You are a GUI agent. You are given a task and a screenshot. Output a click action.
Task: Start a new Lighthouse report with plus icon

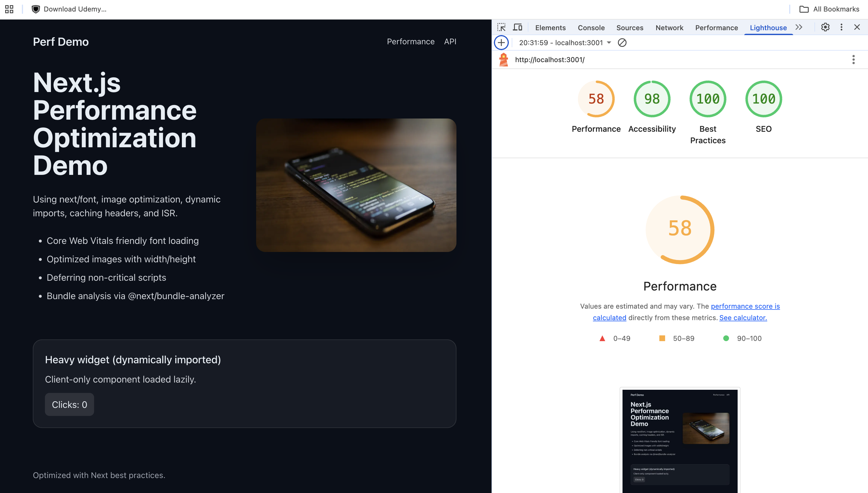(x=501, y=43)
